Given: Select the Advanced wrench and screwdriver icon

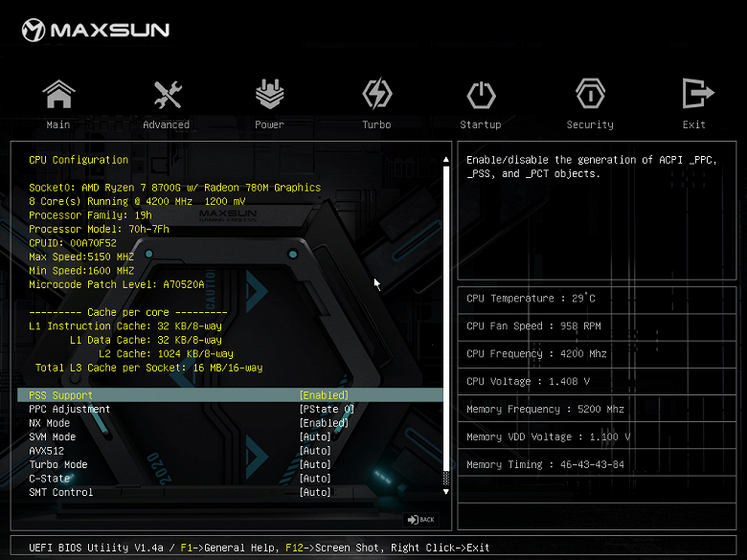Looking at the screenshot, I should click(x=167, y=95).
